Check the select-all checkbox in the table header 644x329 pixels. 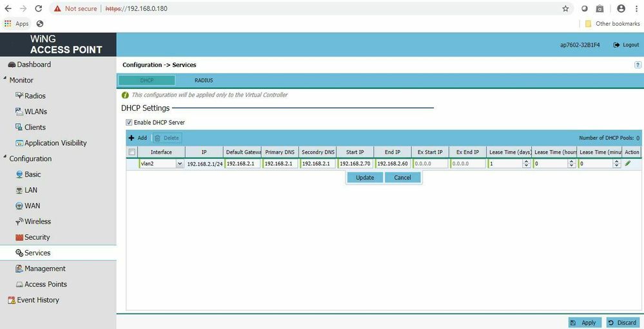click(x=132, y=152)
